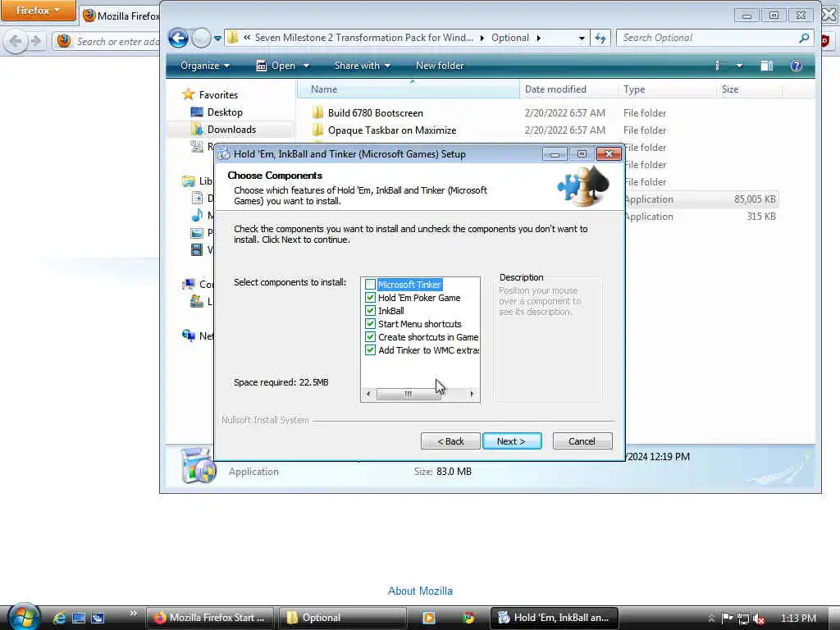Click the Opaque Taskbar on Maximize folder icon

[317, 130]
